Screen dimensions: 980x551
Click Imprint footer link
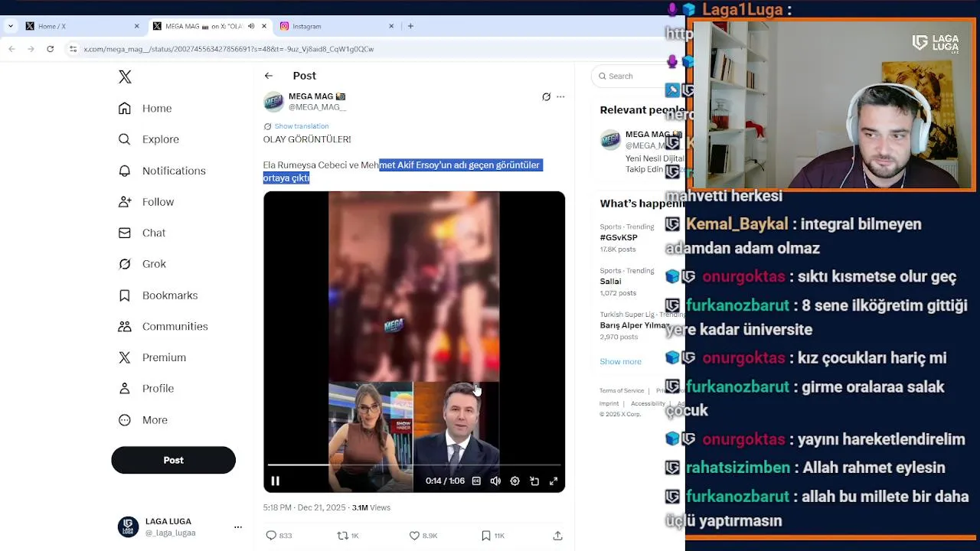(x=609, y=403)
